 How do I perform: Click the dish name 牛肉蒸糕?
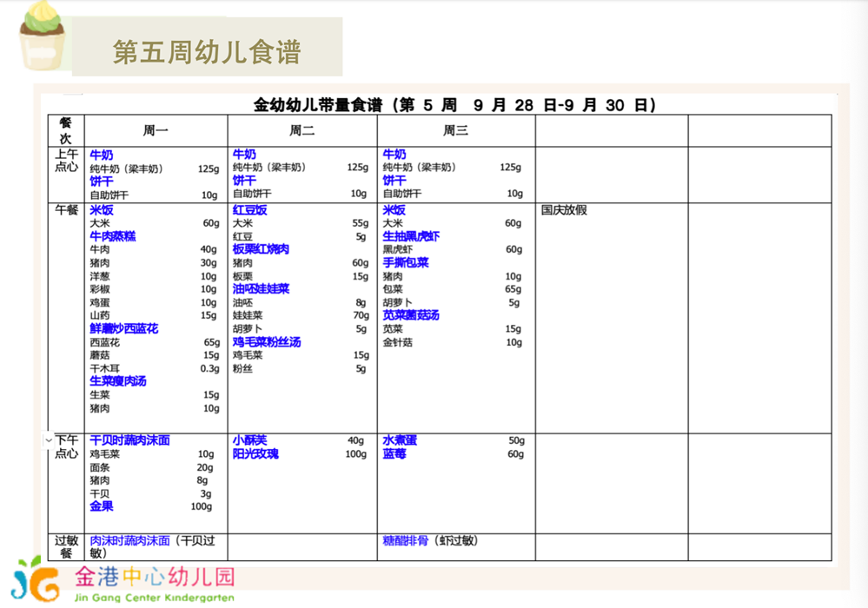tap(113, 236)
